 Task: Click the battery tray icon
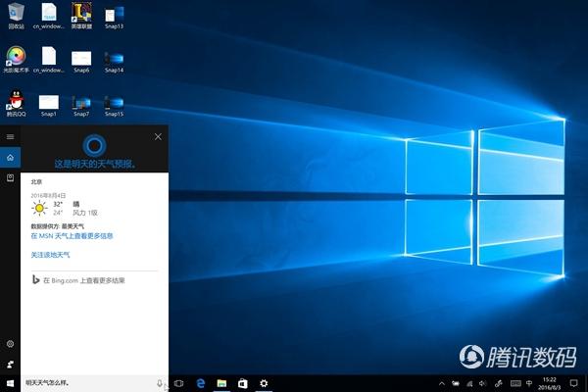(456, 383)
